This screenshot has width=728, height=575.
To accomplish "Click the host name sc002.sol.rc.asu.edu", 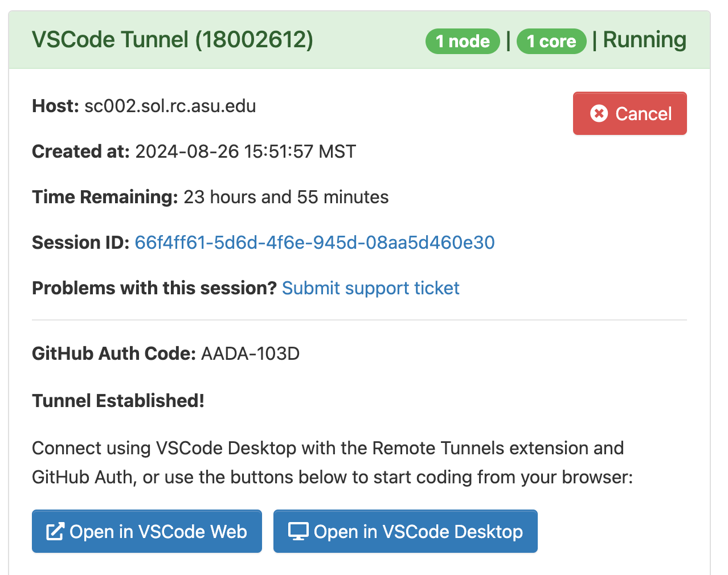I will coord(170,106).
